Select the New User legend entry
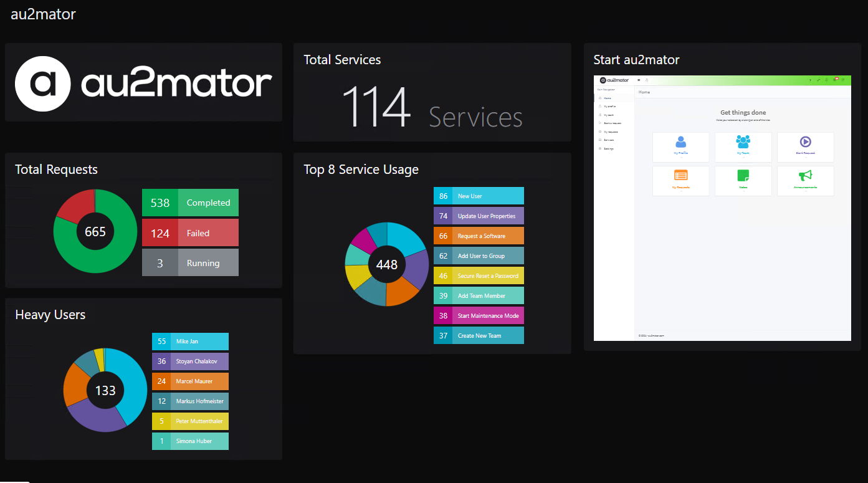The image size is (868, 483). pos(479,196)
